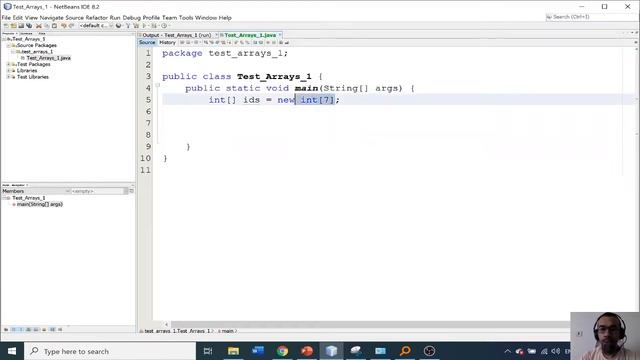640x360 pixels.
Task: Open Microsoft Word from the taskbar
Action: tap(258, 351)
